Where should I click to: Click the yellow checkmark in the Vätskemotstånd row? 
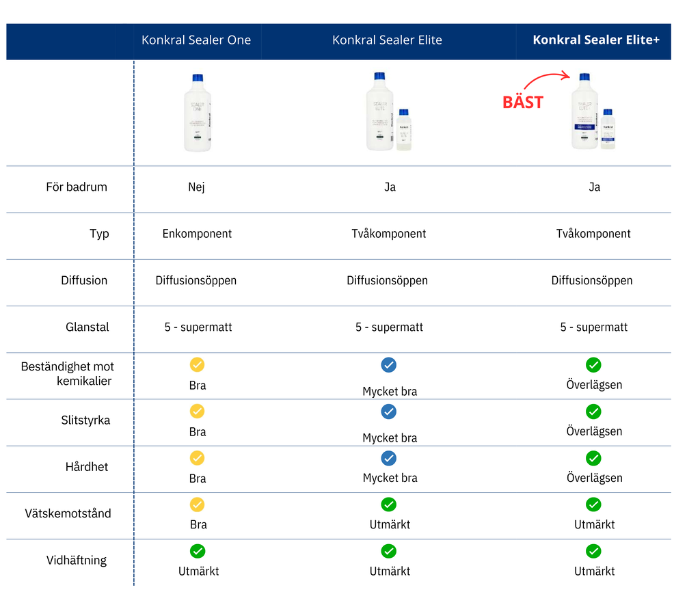(x=197, y=504)
